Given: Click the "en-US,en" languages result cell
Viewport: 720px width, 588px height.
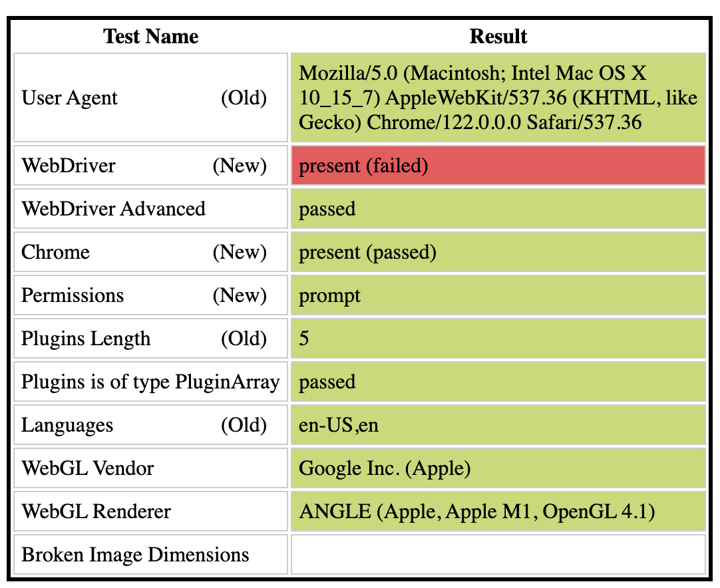Looking at the screenshot, I should (x=498, y=425).
